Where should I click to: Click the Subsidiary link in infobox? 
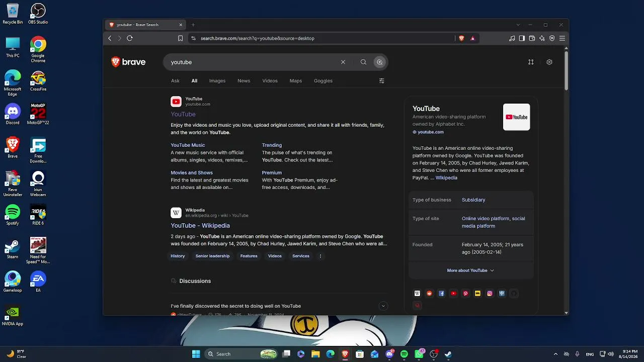point(473,200)
